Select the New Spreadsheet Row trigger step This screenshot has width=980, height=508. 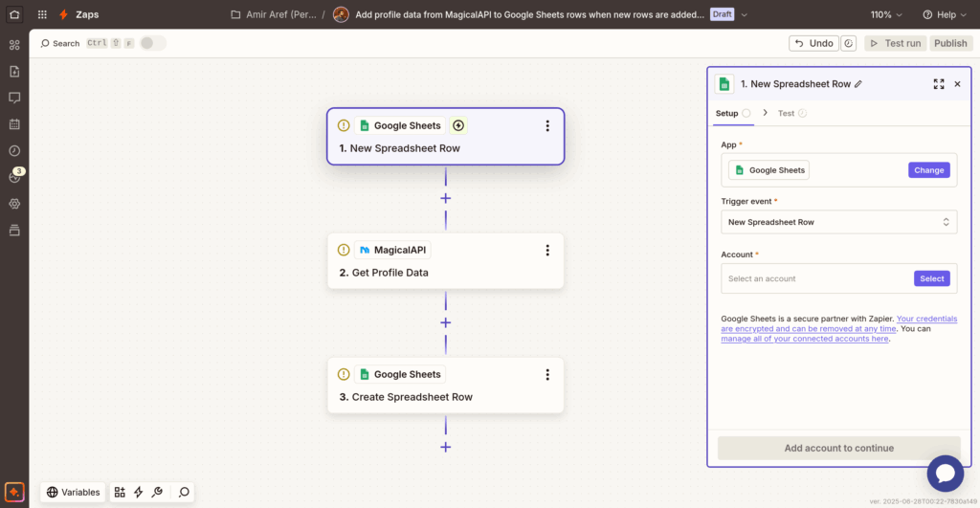pos(446,136)
